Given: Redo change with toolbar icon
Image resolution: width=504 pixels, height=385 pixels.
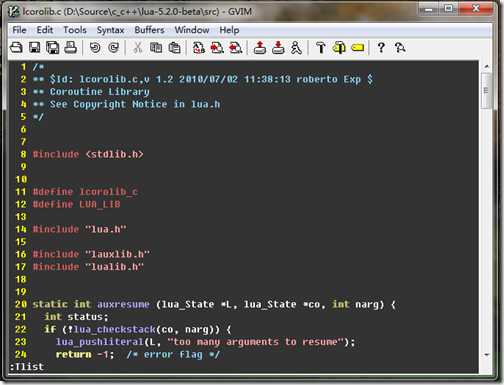Looking at the screenshot, I should pyautogui.click(x=113, y=48).
